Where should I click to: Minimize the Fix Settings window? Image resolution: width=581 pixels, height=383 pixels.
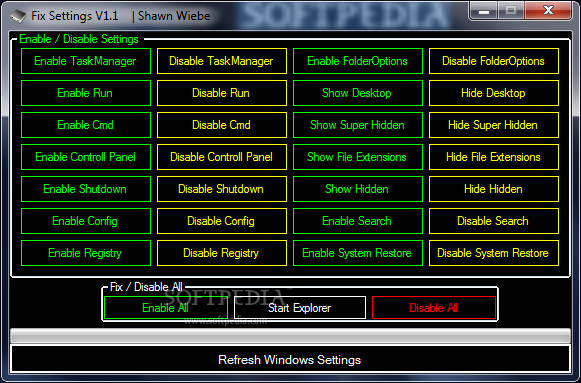pyautogui.click(x=484, y=10)
